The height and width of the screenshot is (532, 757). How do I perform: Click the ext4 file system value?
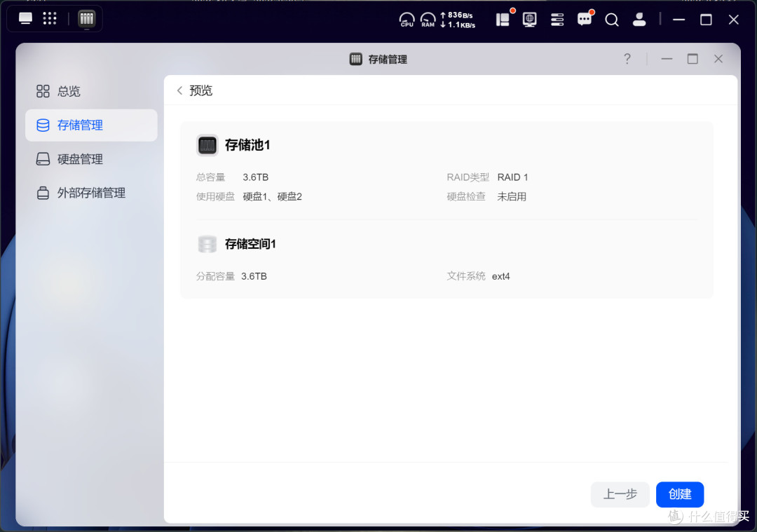point(500,276)
